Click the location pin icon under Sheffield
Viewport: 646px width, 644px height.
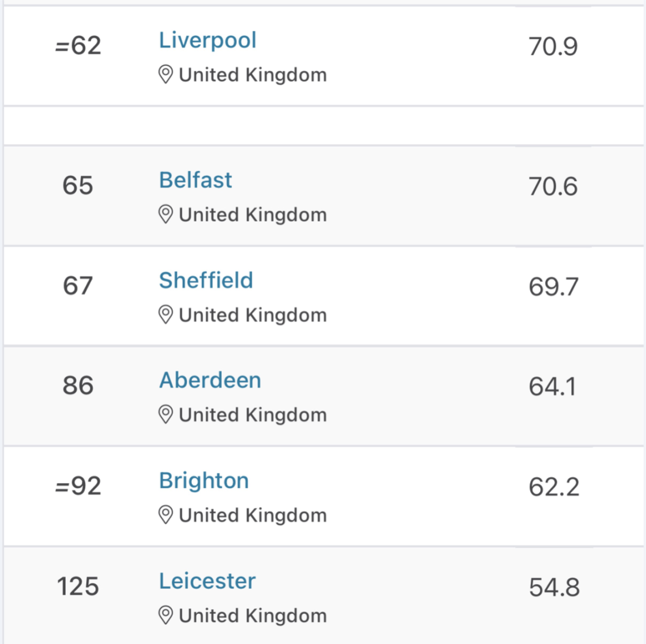[166, 315]
